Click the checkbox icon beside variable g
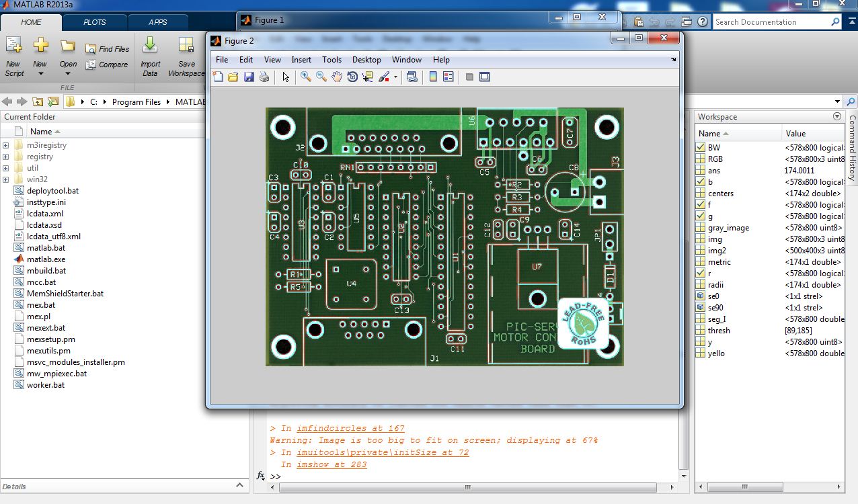The image size is (858, 504). click(x=701, y=216)
